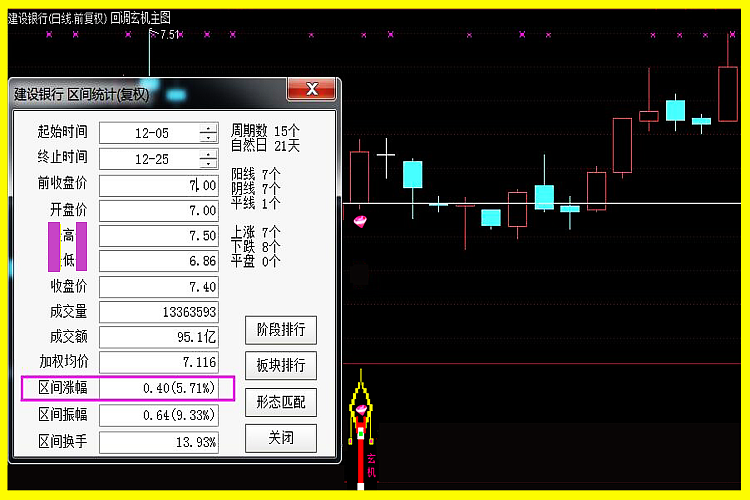Click the 区间涨幅 value 0.40(5.71%)
The width and height of the screenshot is (750, 500).
[x=159, y=389]
